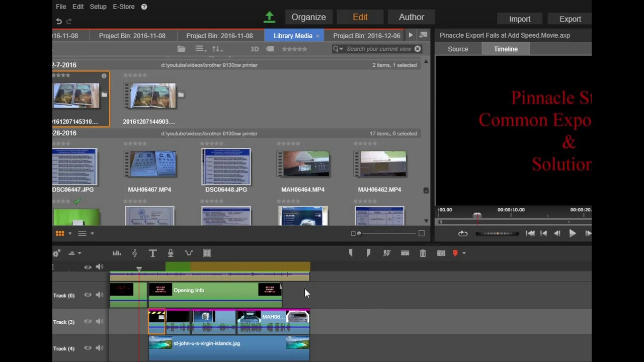The height and width of the screenshot is (362, 644).
Task: Open the timeline settings gear icon
Action: click(x=56, y=253)
